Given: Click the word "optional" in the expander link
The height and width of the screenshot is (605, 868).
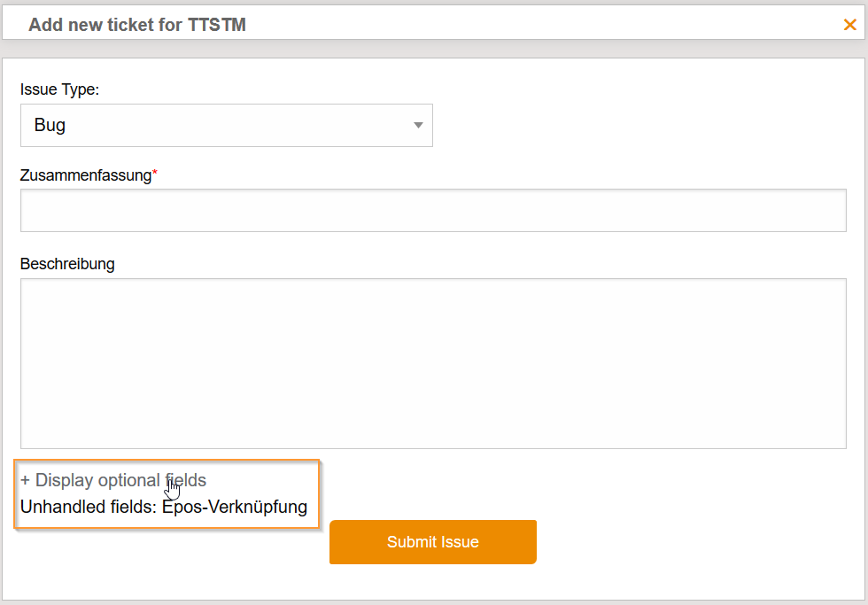Looking at the screenshot, I should 129,481.
